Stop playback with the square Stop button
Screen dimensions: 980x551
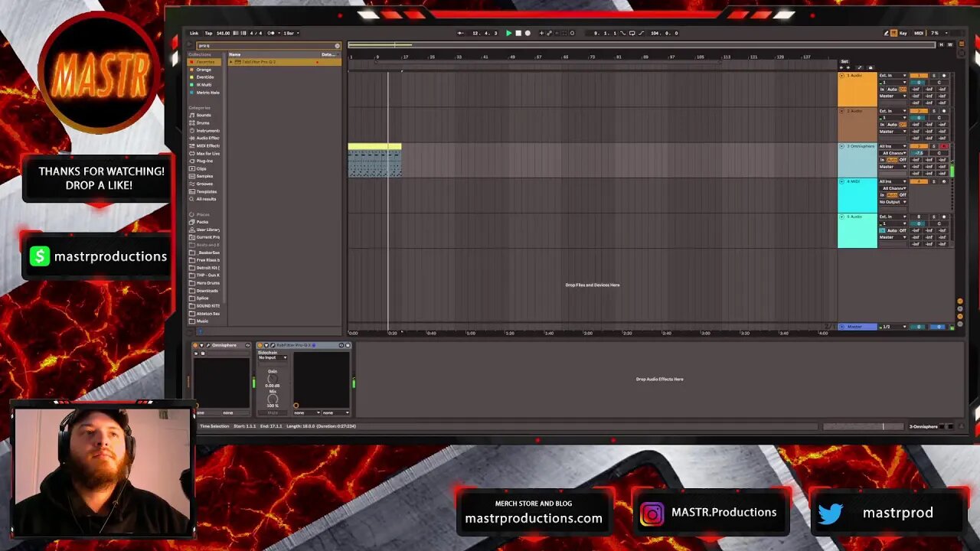(x=518, y=33)
